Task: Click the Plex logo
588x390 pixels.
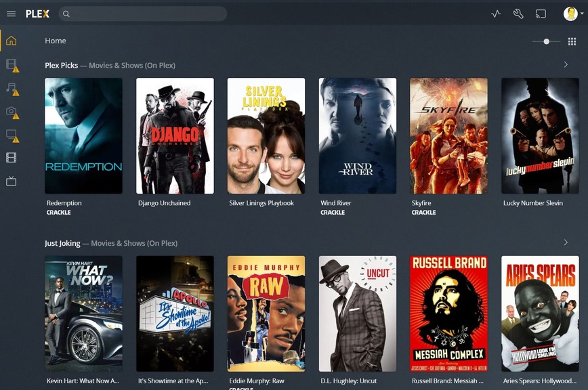Action: (37, 14)
